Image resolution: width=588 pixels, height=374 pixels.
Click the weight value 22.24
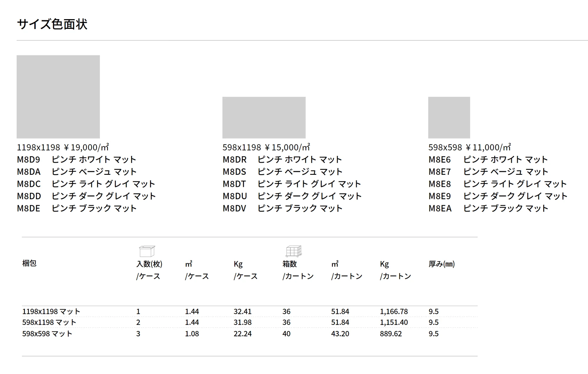pos(243,334)
